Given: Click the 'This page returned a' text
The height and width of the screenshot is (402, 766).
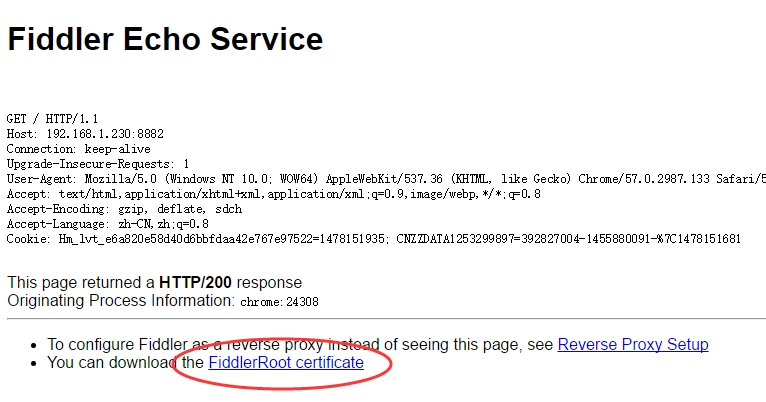Looking at the screenshot, I should coord(81,283).
